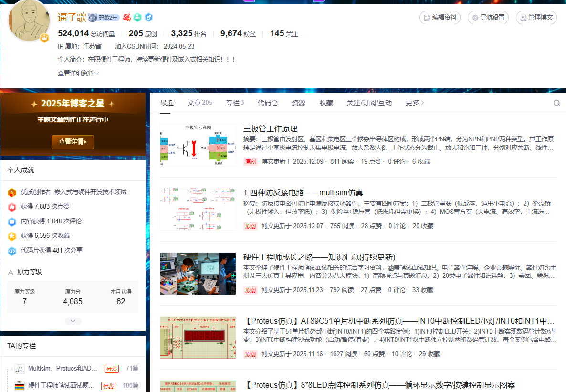Click the 205 原创 count
566x392 pixels.
143,33
